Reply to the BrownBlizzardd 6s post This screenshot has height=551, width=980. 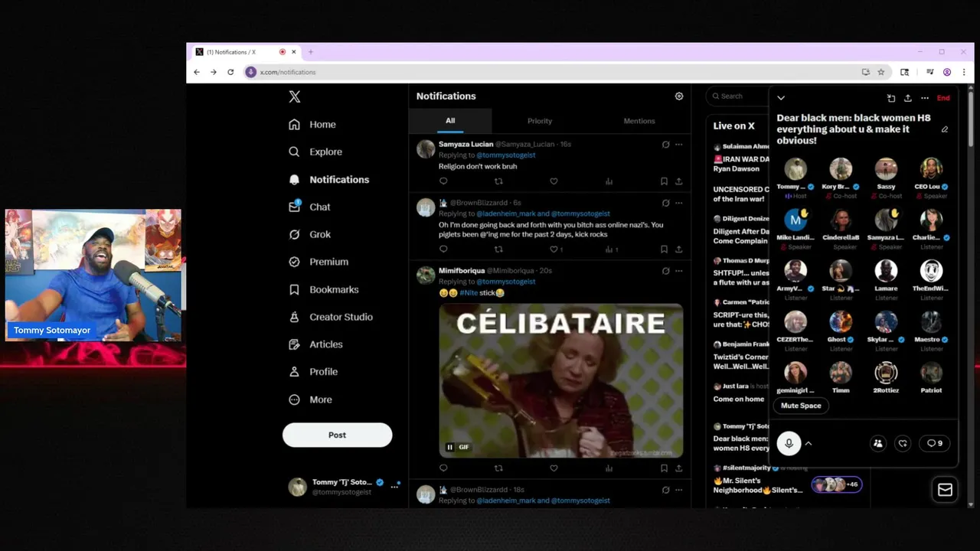pyautogui.click(x=443, y=249)
